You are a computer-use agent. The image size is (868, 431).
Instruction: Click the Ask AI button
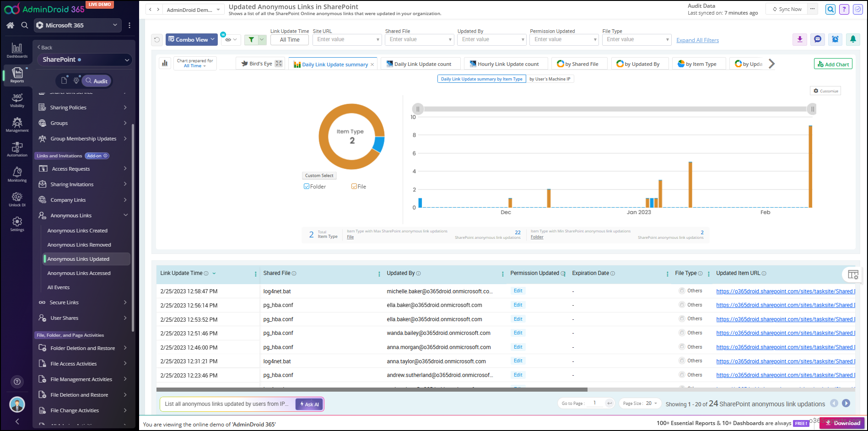click(x=309, y=404)
